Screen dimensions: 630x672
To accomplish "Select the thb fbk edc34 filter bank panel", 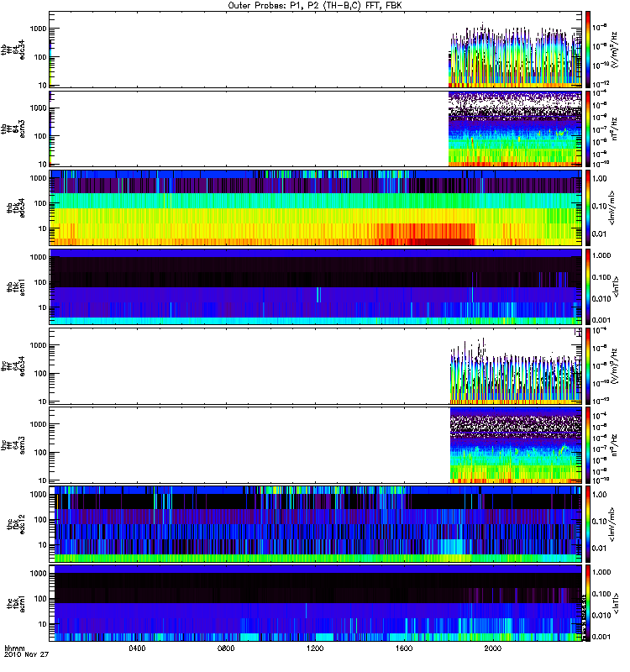I will (x=316, y=207).
